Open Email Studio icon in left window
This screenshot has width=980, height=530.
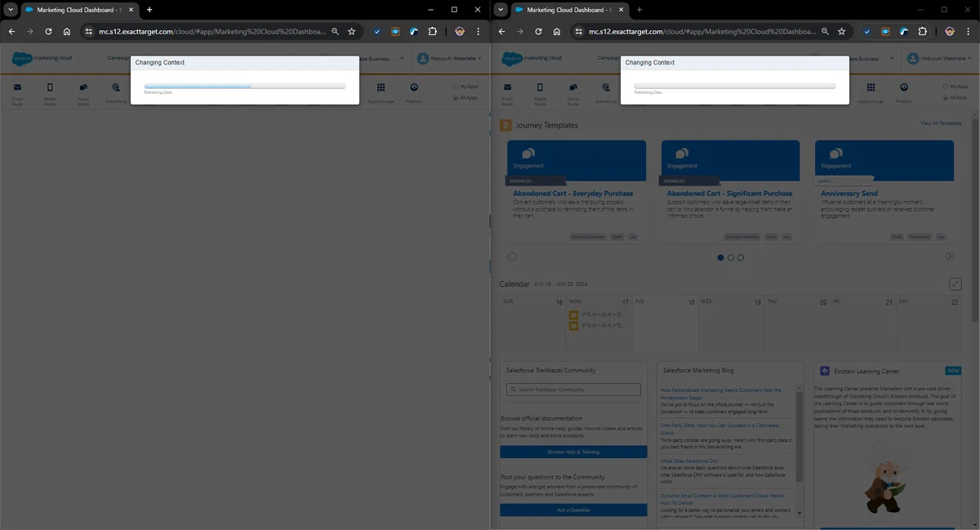pos(17,88)
